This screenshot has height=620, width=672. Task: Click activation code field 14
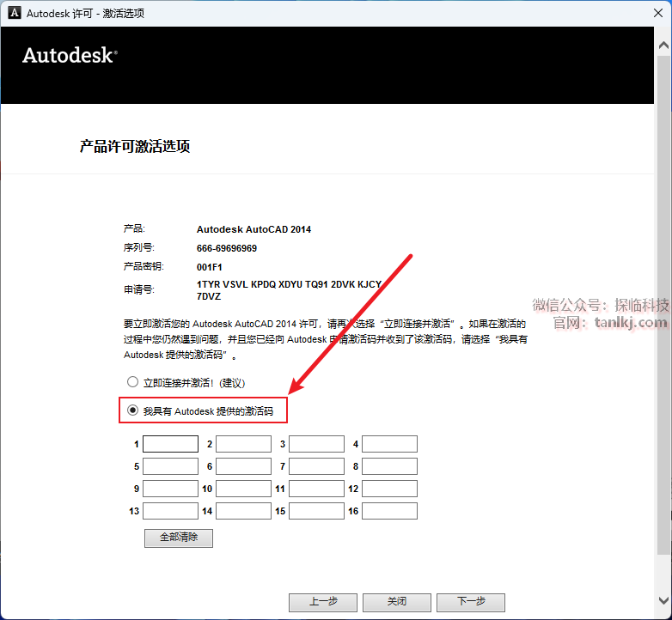pyautogui.click(x=243, y=511)
